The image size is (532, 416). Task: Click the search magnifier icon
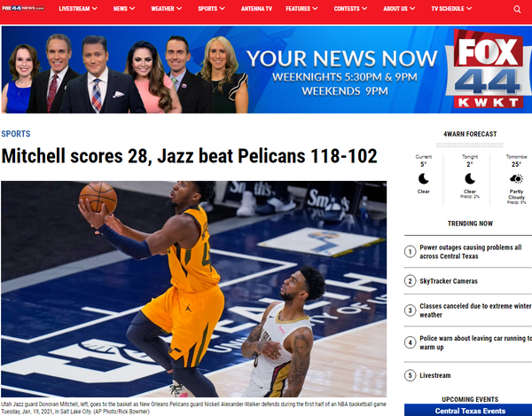coord(517,9)
